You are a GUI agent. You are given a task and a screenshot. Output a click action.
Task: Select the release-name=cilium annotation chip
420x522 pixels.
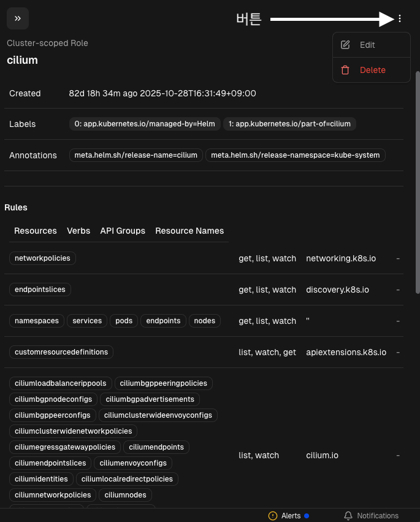tap(136, 155)
